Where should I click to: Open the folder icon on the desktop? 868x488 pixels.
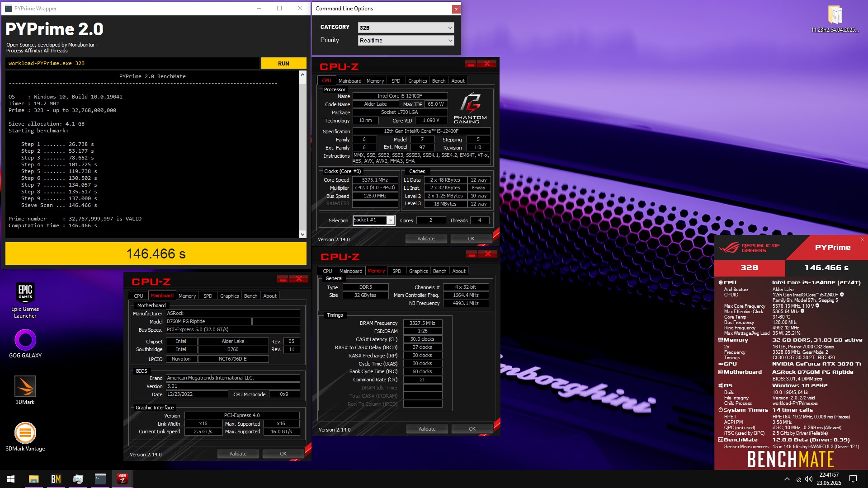[x=835, y=19]
